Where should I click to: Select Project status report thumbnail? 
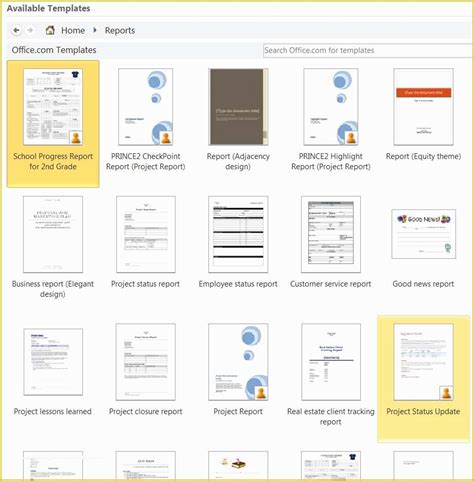tap(146, 234)
